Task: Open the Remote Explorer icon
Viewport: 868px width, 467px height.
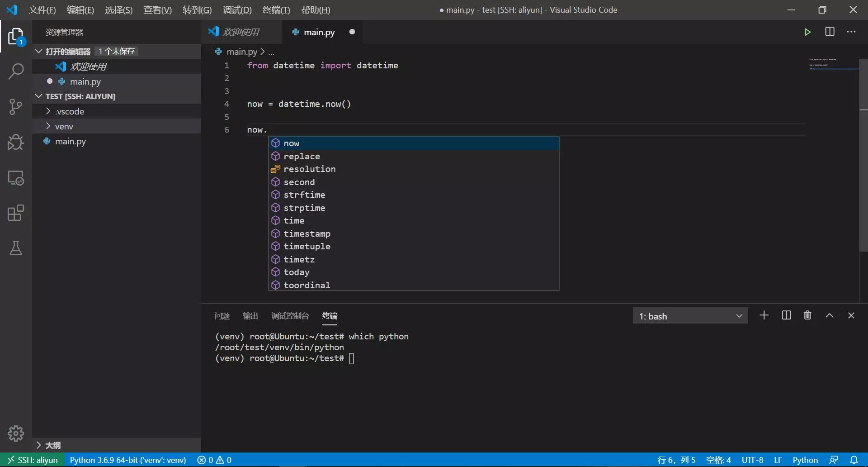Action: pyautogui.click(x=16, y=178)
